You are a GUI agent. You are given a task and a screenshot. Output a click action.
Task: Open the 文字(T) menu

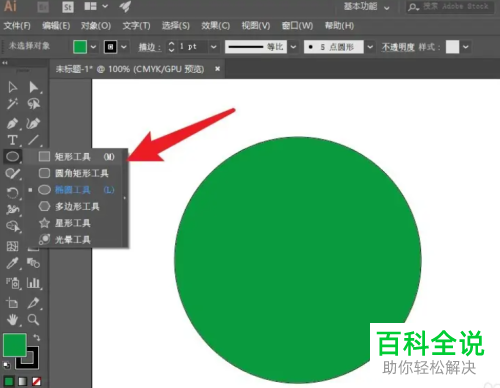coord(136,26)
